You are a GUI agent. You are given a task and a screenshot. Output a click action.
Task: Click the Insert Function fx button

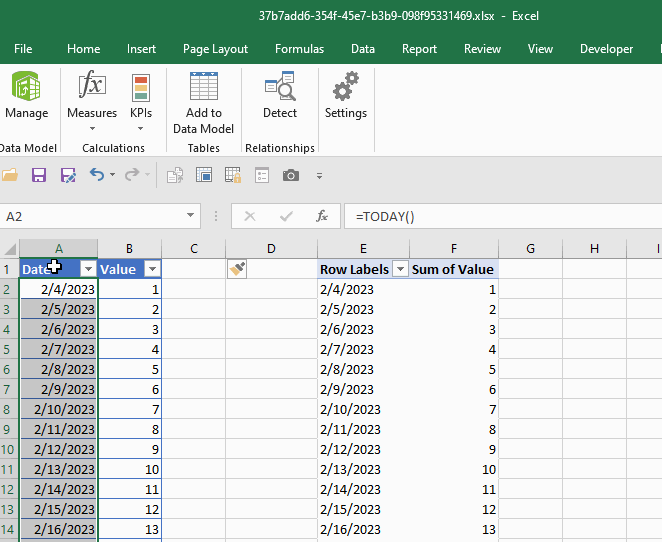(321, 216)
